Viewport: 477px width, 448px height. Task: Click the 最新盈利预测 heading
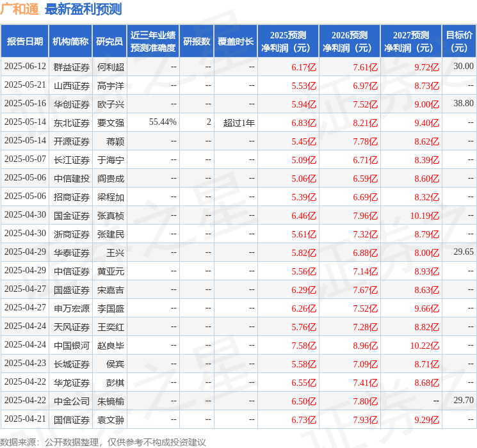83,9
